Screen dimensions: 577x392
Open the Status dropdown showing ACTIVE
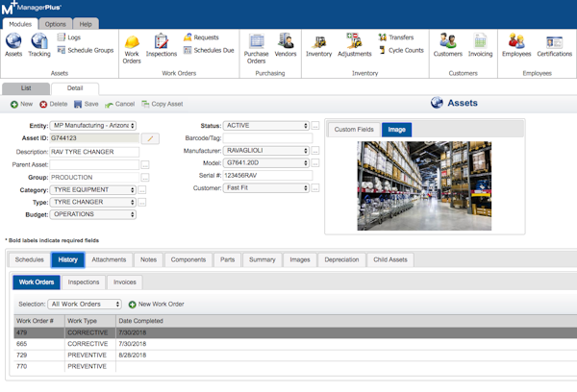pyautogui.click(x=265, y=126)
